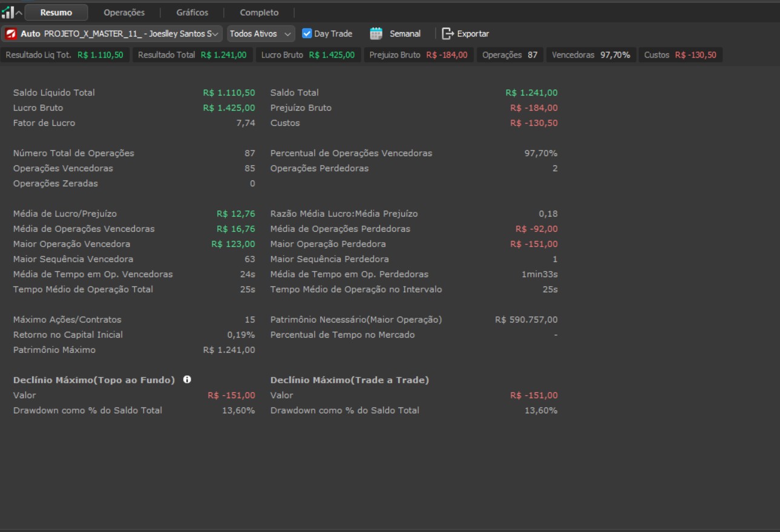Click the Maior Operação Perdedora label
This screenshot has width=780, height=532.
(x=328, y=244)
